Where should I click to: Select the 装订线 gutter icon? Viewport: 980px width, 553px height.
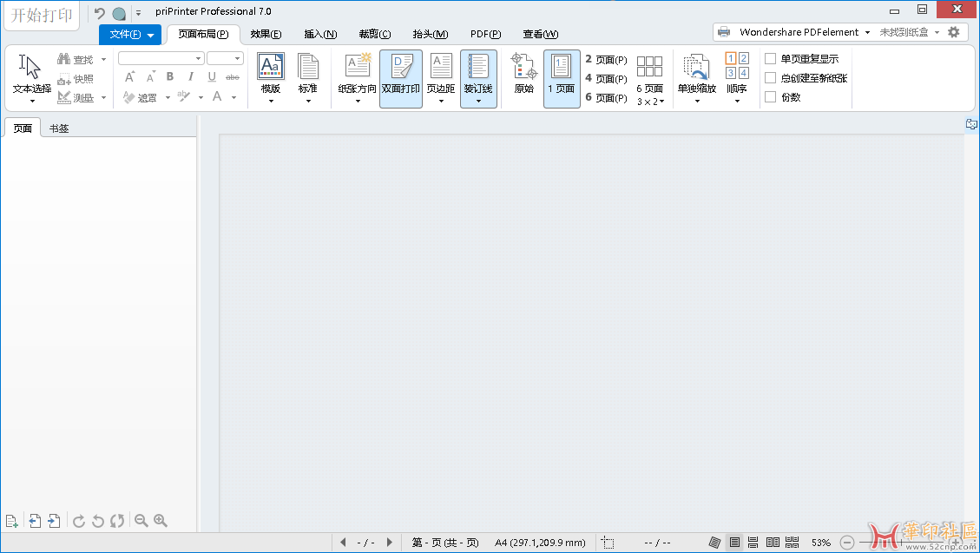[x=478, y=77]
